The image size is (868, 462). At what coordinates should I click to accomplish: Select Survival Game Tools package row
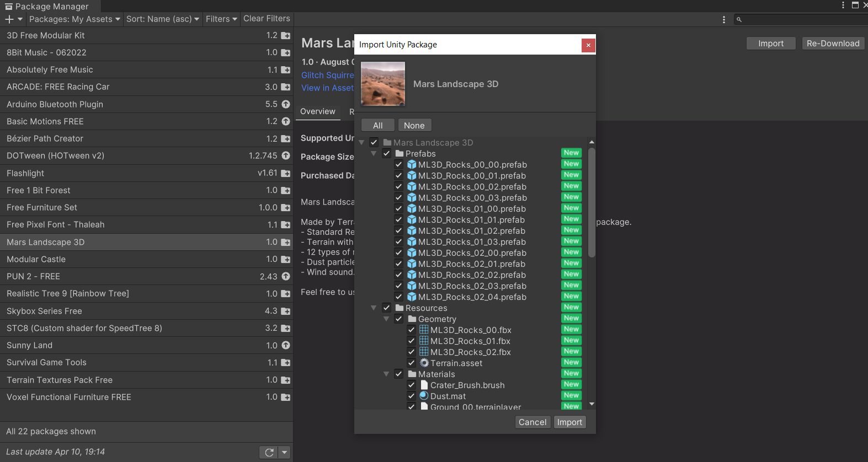[x=146, y=362]
